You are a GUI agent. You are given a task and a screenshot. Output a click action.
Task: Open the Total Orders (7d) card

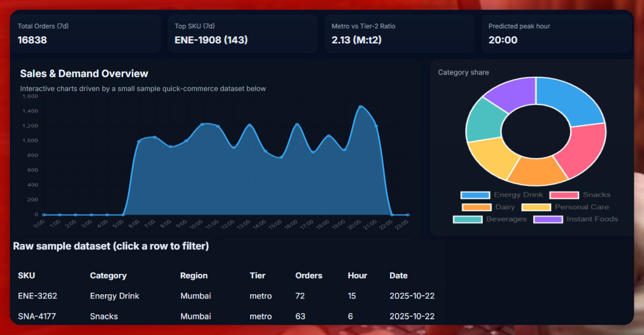click(86, 34)
